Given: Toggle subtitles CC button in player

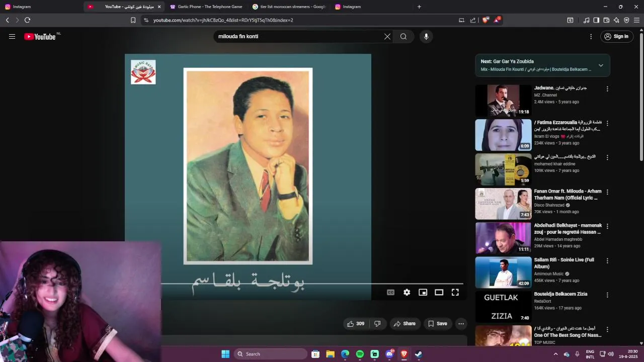Looking at the screenshot, I should [x=390, y=292].
